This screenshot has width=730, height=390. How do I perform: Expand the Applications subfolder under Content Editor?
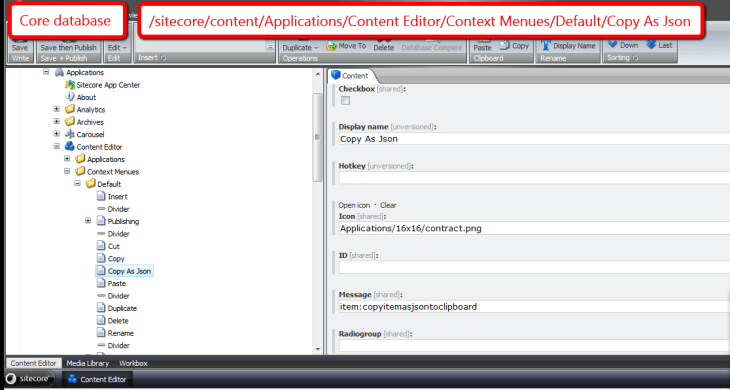tap(67, 158)
